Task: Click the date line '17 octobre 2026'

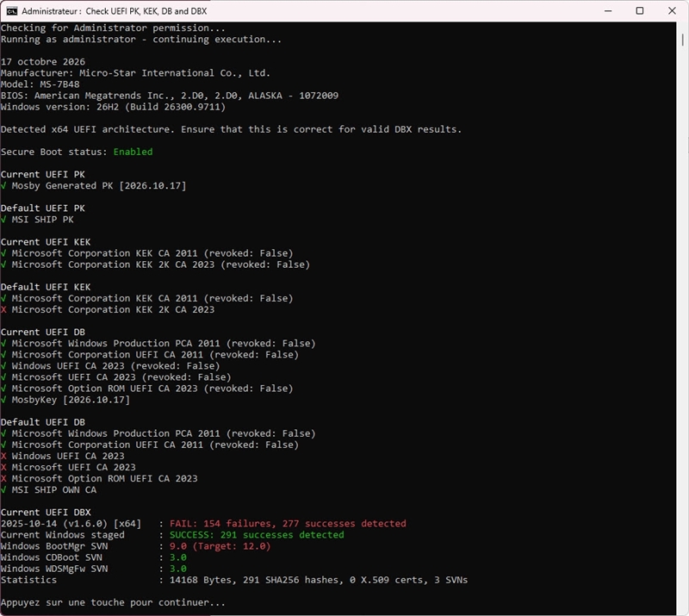Action: point(43,61)
